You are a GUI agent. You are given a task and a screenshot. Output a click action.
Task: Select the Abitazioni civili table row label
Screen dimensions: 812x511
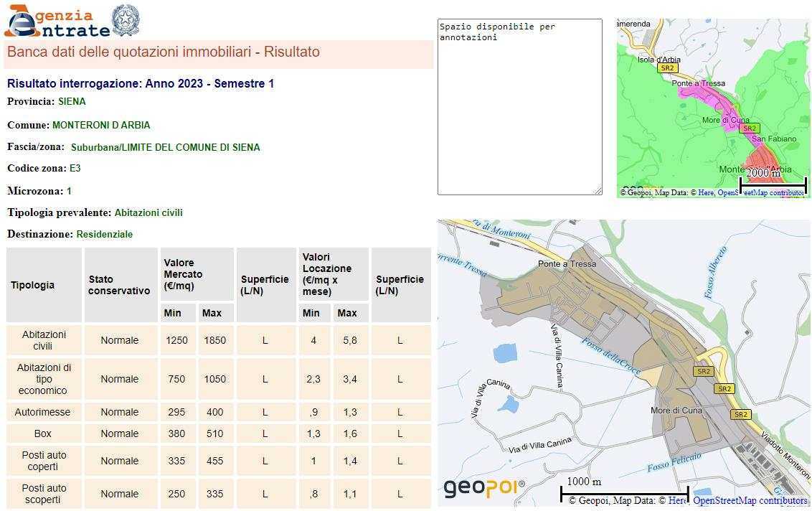pos(44,340)
